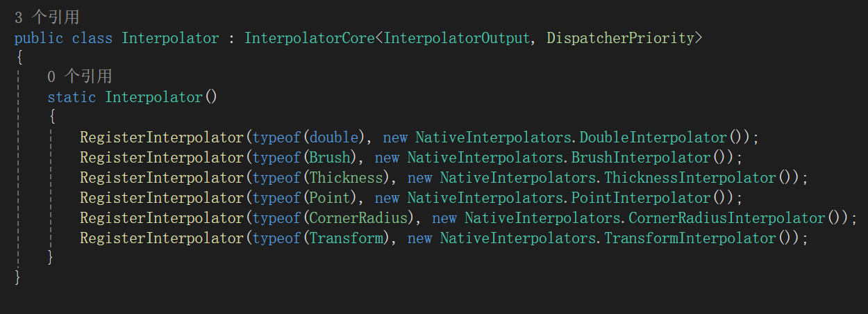The height and width of the screenshot is (314, 868).
Task: Click the public keyword
Action: pyautogui.click(x=39, y=38)
